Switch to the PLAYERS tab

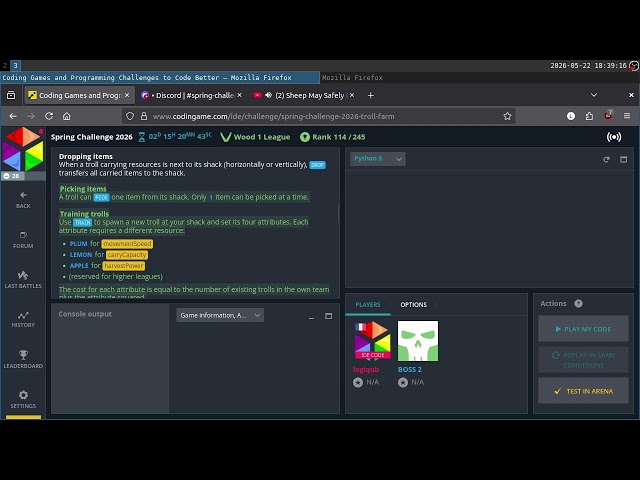368,304
